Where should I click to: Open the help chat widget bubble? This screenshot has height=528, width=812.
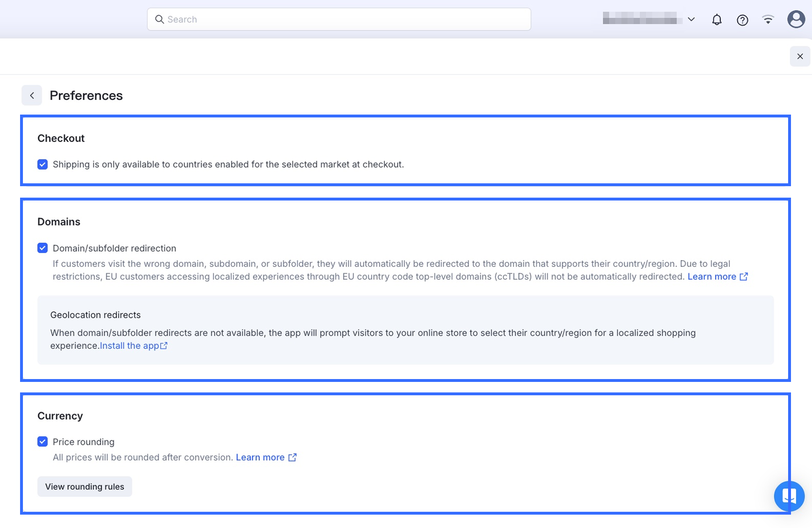point(789,496)
